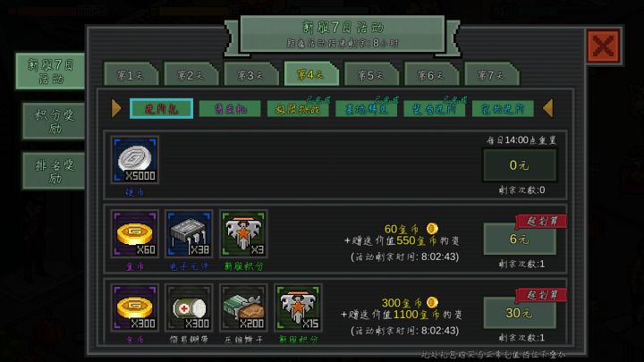Screen dimensions: 644x362
Task: Open the 排名奖励 side menu
Action: point(54,171)
